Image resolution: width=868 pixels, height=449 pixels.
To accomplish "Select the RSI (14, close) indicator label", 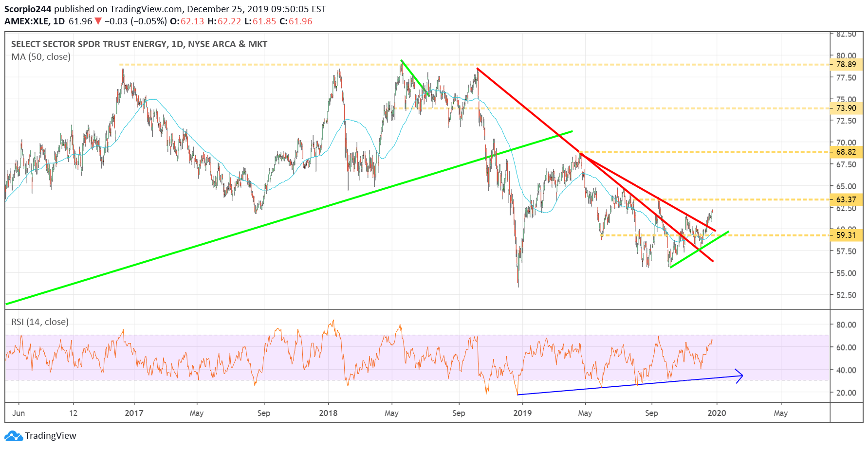I will pos(40,322).
